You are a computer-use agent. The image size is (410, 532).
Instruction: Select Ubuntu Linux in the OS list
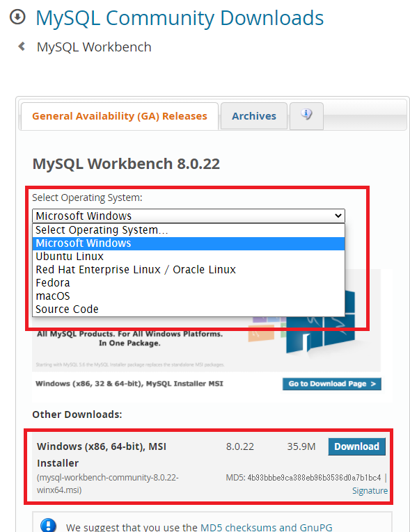pyautogui.click(x=189, y=257)
